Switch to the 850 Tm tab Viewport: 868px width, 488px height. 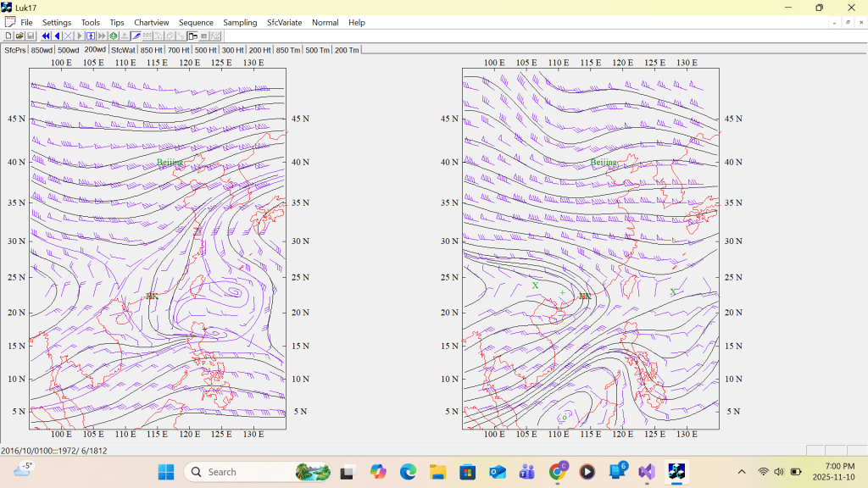click(x=288, y=50)
